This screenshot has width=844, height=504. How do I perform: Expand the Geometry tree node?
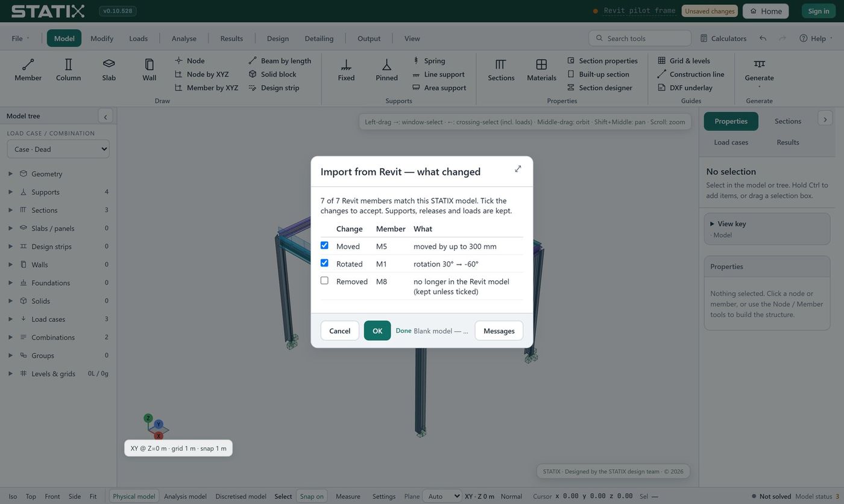[x=10, y=174]
